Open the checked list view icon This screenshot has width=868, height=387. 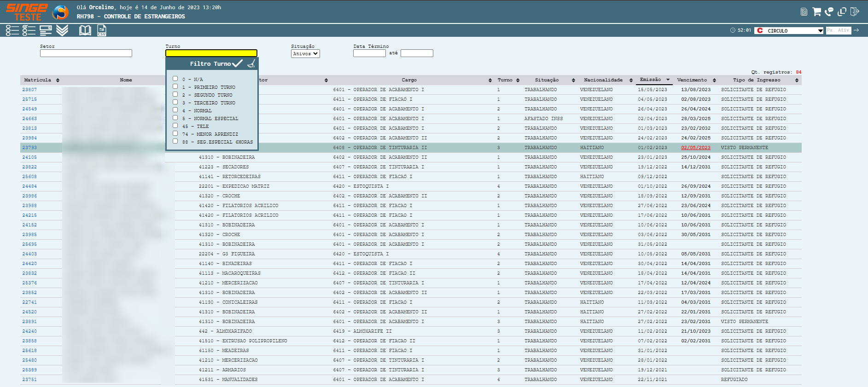click(29, 30)
